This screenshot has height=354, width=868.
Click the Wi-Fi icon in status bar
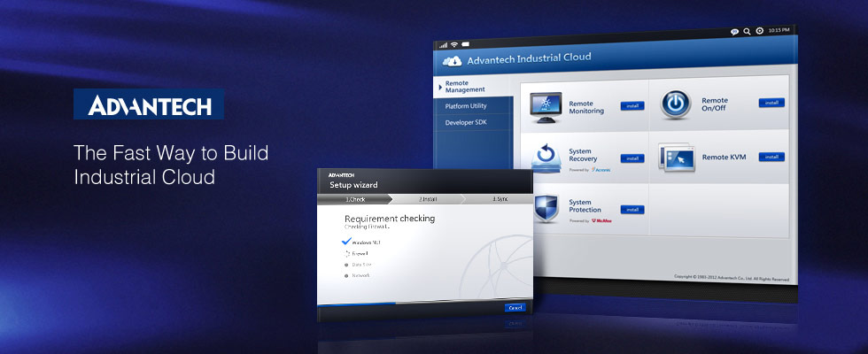click(x=453, y=44)
